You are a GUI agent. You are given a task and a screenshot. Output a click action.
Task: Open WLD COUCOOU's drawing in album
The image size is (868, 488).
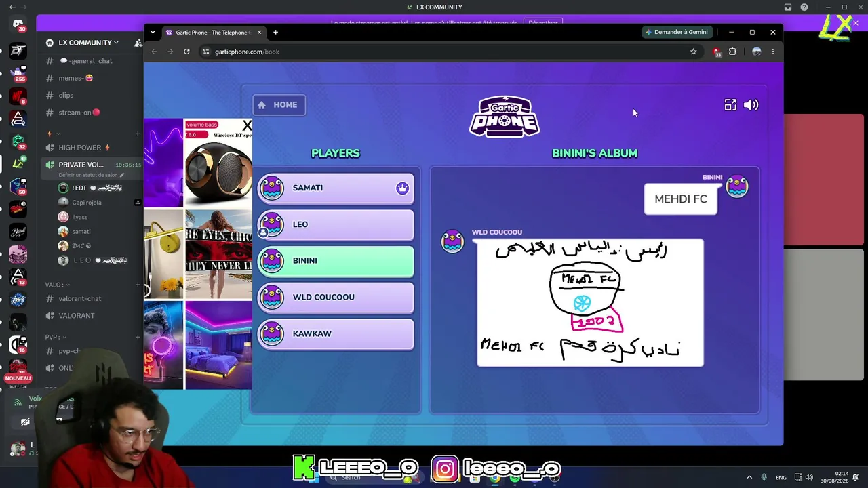[590, 302]
